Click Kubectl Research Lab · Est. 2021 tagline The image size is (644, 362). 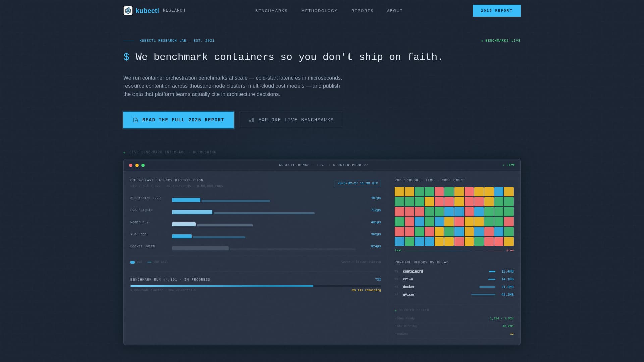click(x=177, y=41)
